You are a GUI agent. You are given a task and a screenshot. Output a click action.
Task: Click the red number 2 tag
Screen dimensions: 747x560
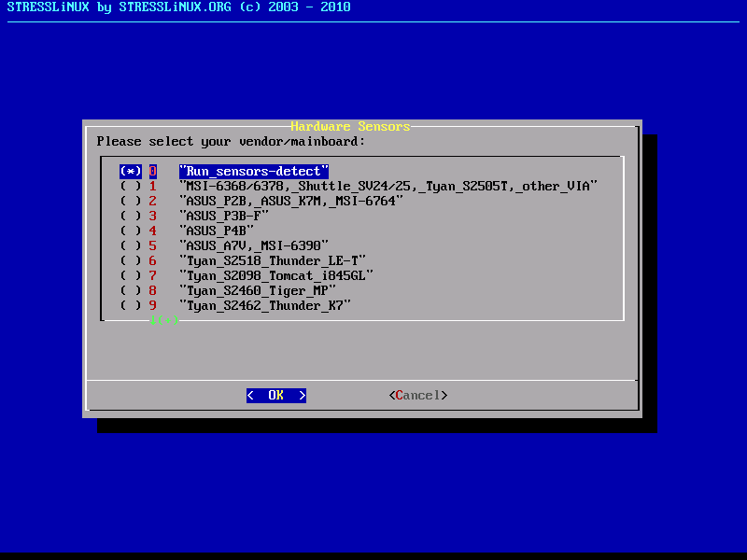(153, 201)
